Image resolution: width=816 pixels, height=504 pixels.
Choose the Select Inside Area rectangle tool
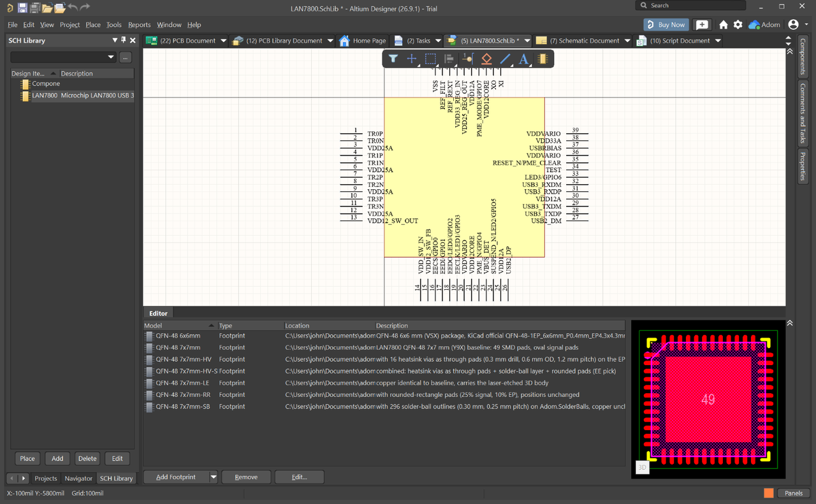(x=430, y=59)
